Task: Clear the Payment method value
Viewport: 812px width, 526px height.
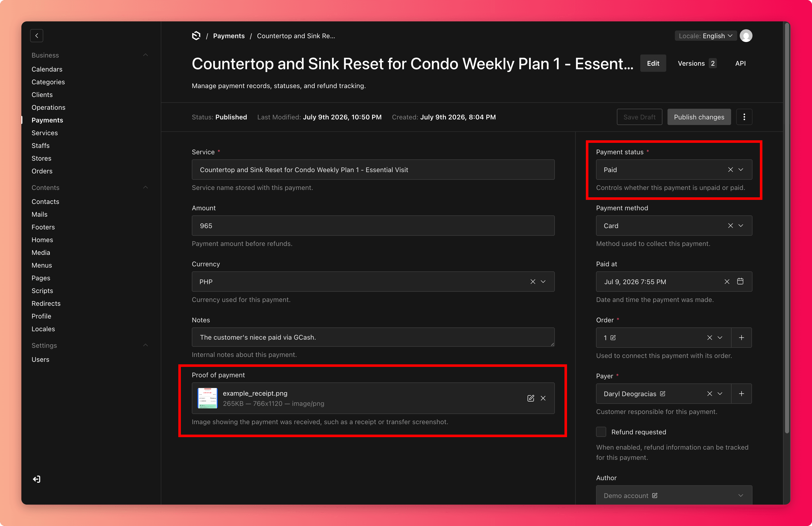Action: click(x=730, y=225)
